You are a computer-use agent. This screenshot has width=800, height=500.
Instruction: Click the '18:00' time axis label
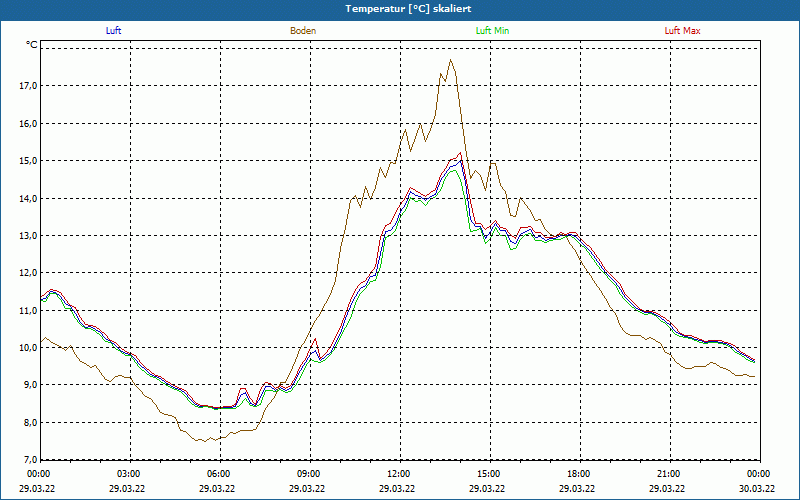[577, 474]
